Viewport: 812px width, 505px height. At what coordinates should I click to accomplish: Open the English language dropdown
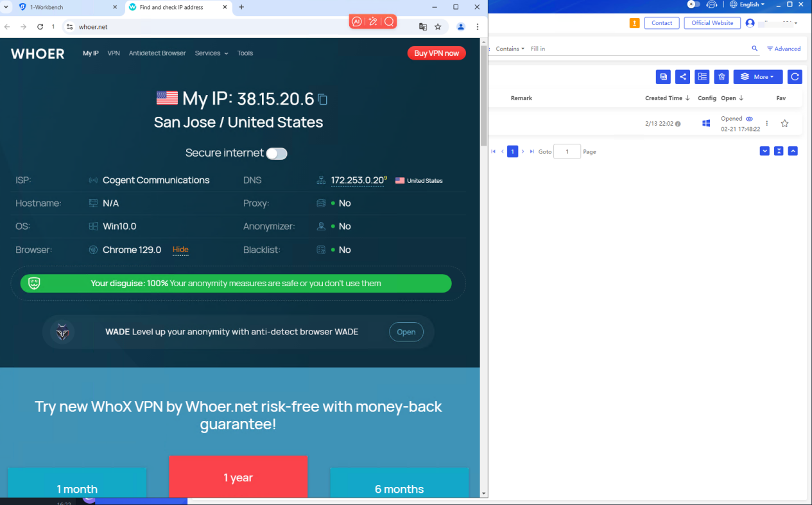[747, 4]
